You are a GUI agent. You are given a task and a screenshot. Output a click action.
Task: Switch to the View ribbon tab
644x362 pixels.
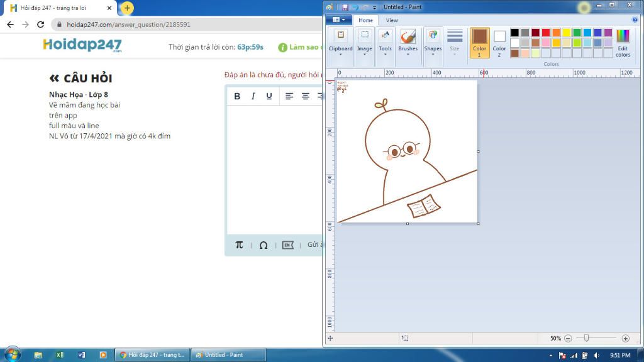click(x=392, y=20)
